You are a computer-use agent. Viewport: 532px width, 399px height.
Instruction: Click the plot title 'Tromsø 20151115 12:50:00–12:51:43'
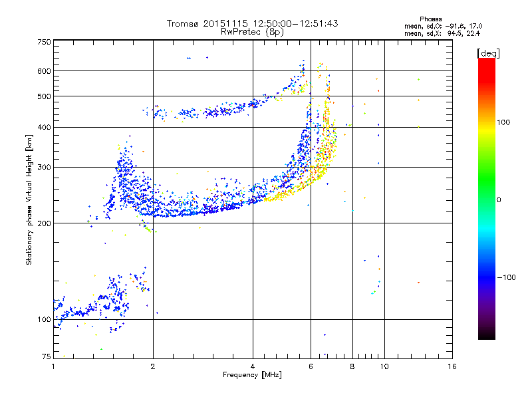252,23
